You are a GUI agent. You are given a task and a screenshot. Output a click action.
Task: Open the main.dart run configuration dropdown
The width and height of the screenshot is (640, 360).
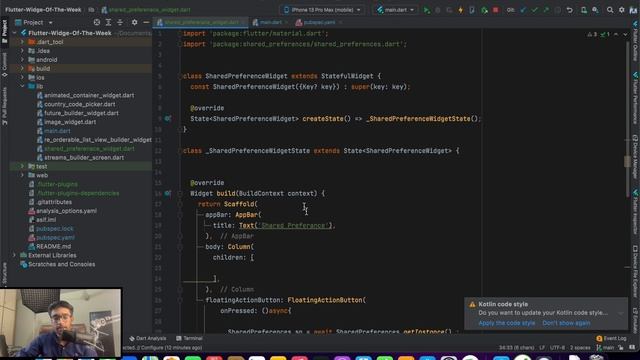(x=395, y=10)
